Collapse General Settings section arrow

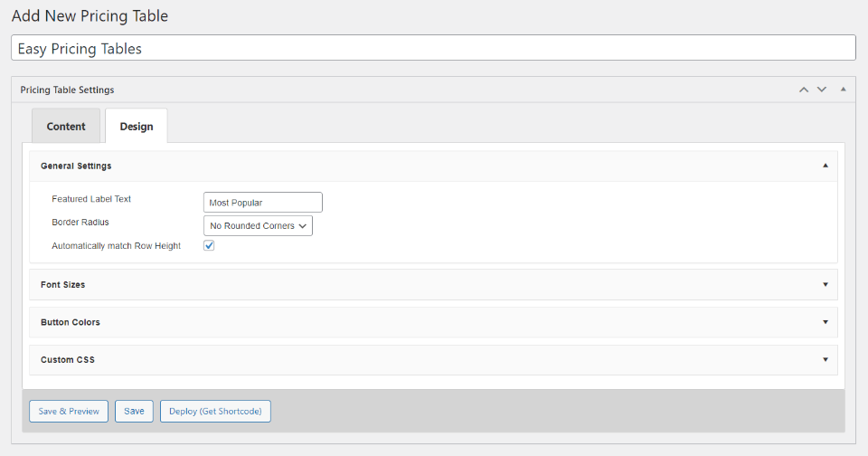tap(825, 166)
